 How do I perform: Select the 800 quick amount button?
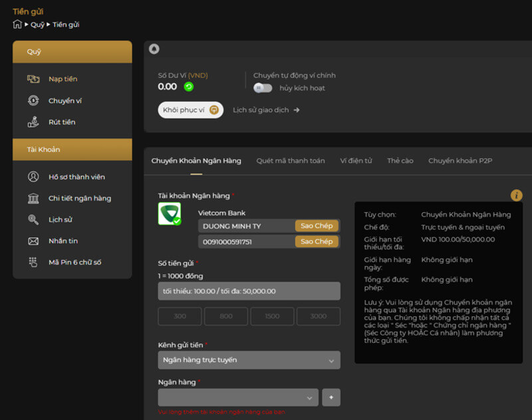tap(226, 316)
